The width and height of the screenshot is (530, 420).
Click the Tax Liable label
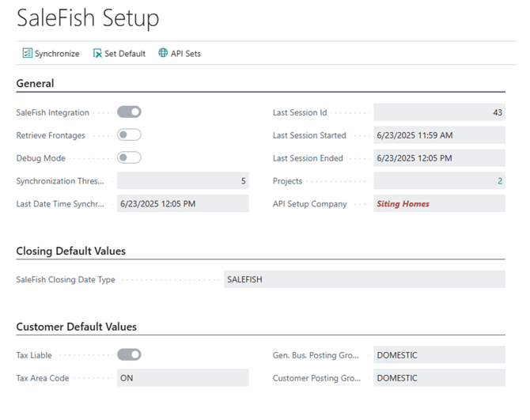coord(34,355)
